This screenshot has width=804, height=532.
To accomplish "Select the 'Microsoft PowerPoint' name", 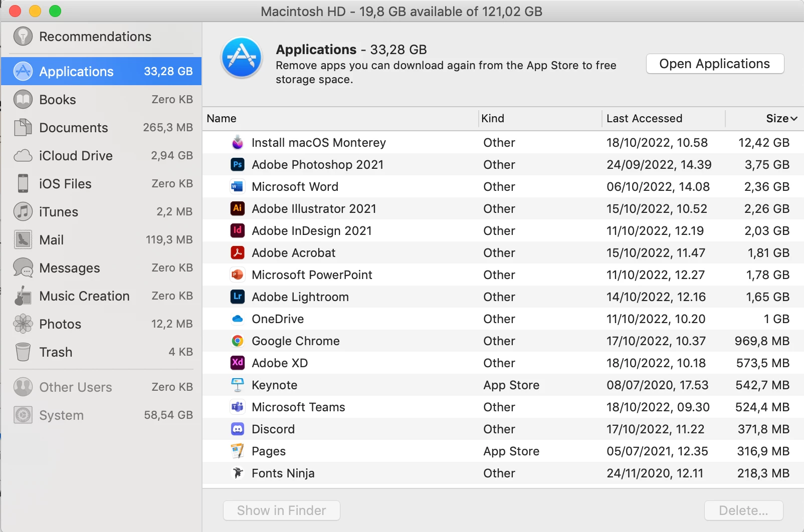I will click(312, 275).
